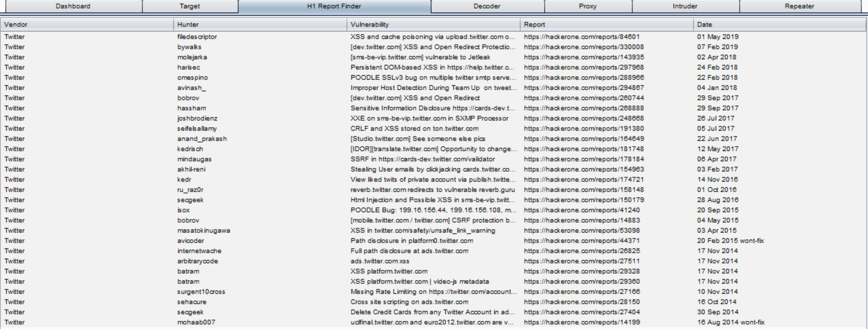Select hunter masatokinugawa cell
The height and width of the screenshot is (329, 868).
click(x=260, y=231)
